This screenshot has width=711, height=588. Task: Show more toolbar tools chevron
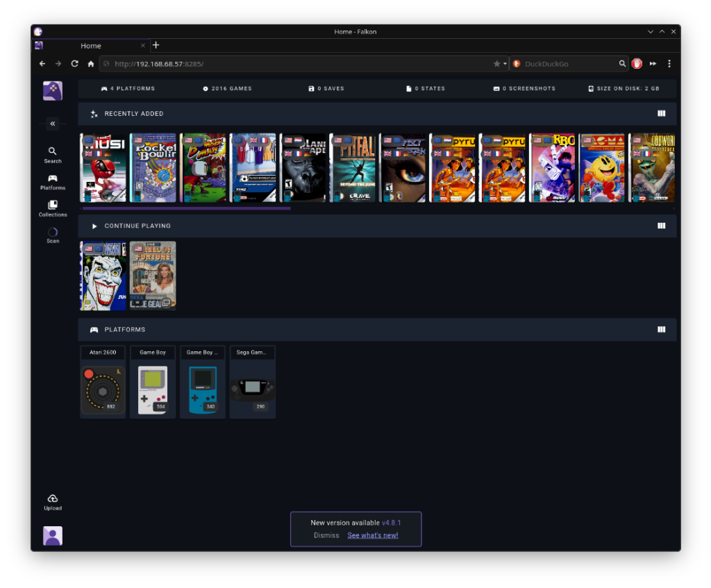tap(653, 64)
